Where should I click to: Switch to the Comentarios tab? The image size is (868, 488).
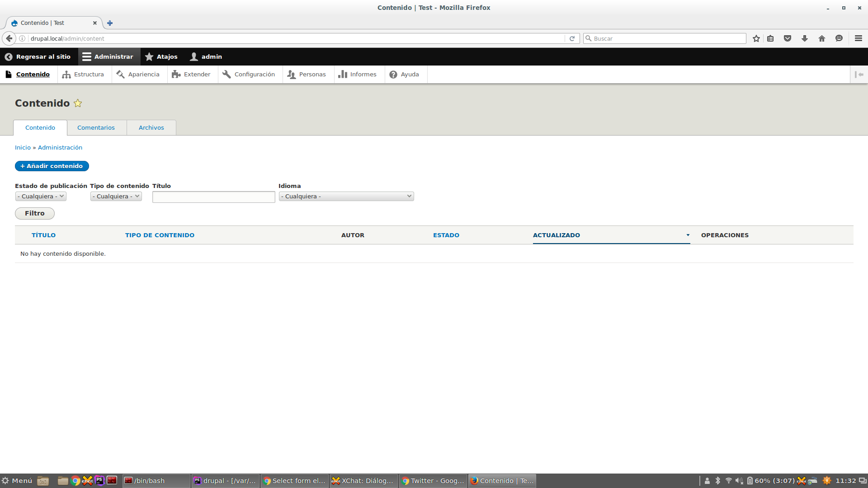pyautogui.click(x=96, y=128)
